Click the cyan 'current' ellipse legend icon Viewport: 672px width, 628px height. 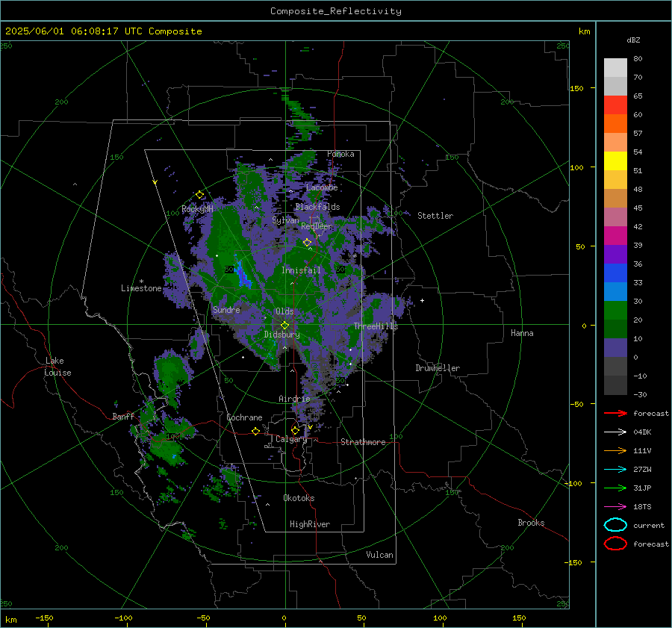tap(615, 525)
